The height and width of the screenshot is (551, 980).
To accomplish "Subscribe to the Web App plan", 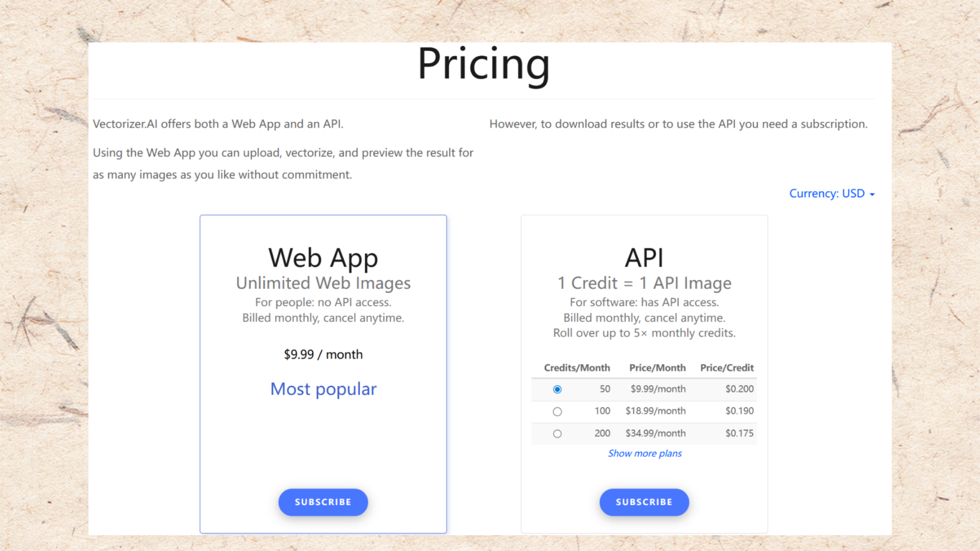I will [323, 502].
